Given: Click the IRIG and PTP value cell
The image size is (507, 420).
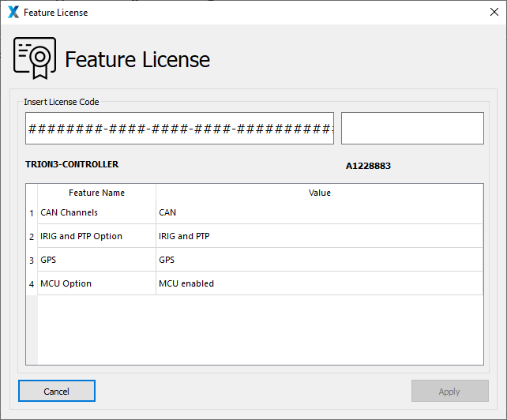Looking at the screenshot, I should [x=320, y=236].
